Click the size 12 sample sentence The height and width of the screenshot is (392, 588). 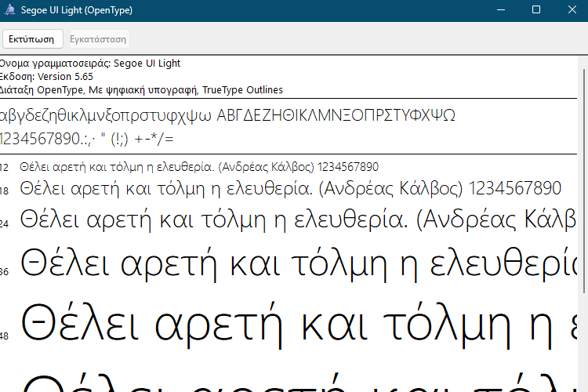coord(199,166)
